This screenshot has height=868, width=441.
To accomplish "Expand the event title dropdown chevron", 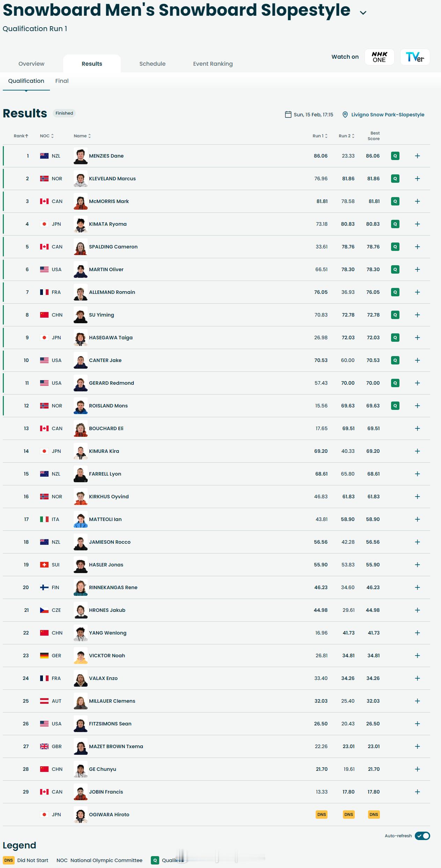I will point(363,13).
